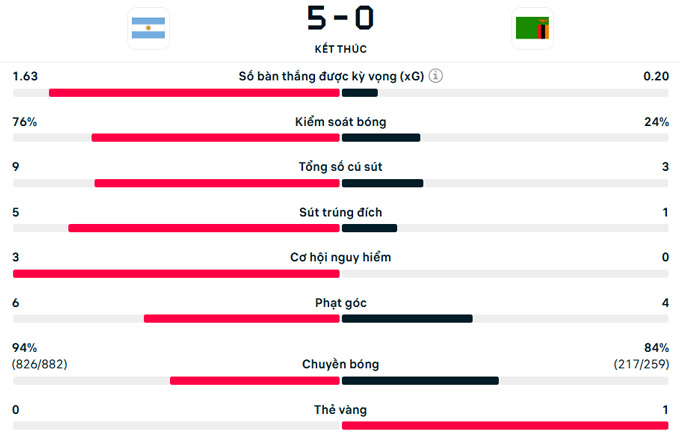Choose the Cơ hội nguy hiểm label

pos(340,257)
